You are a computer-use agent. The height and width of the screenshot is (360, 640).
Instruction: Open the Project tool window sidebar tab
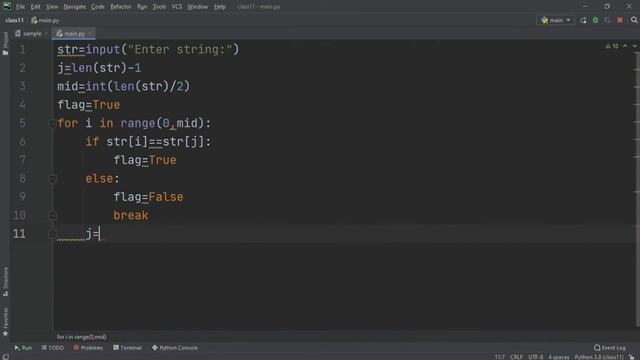click(5, 43)
